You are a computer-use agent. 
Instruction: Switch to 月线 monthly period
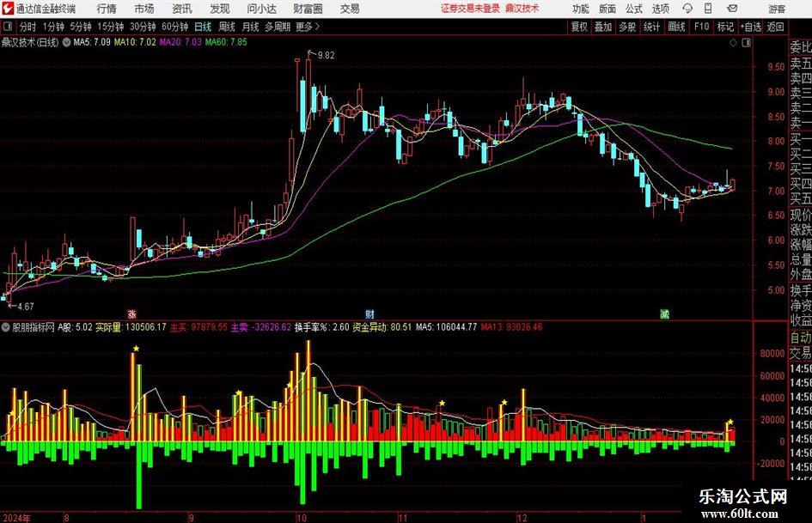tap(250, 27)
